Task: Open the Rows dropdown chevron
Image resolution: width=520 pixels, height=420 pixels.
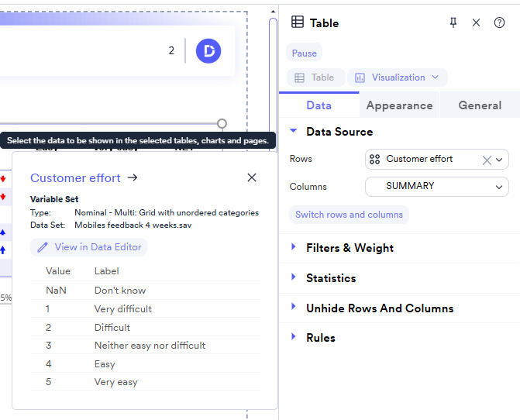Action: pyautogui.click(x=500, y=160)
